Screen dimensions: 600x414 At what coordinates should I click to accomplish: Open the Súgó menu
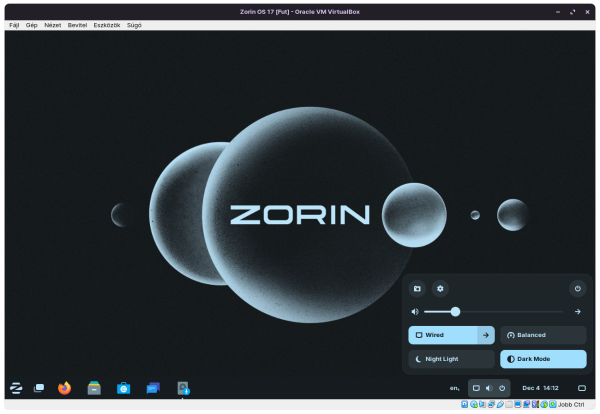tap(134, 25)
